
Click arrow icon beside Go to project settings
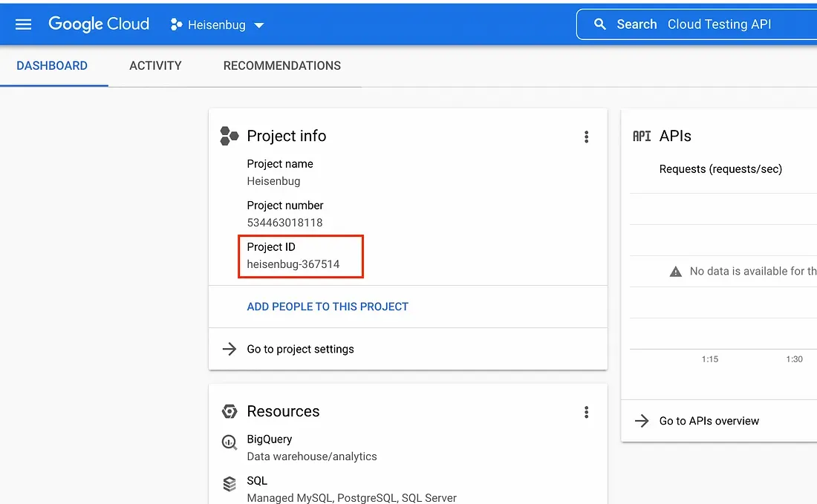pyautogui.click(x=230, y=349)
